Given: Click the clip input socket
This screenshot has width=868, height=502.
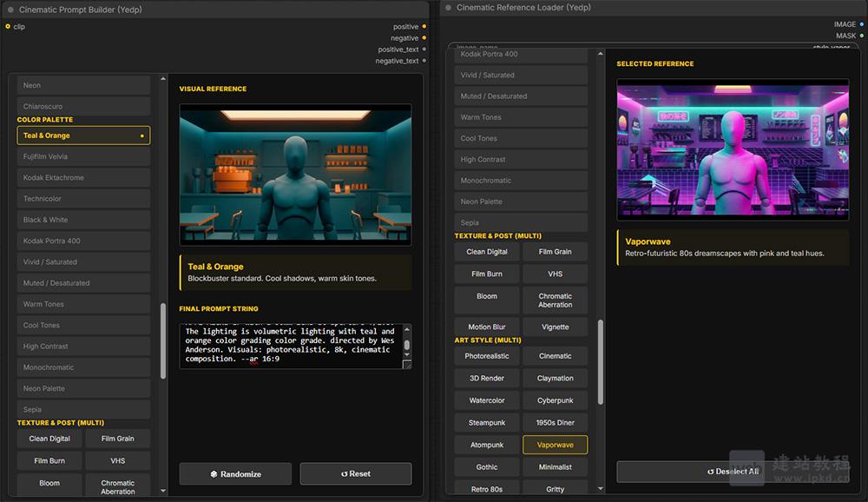Looking at the screenshot, I should click(8, 26).
